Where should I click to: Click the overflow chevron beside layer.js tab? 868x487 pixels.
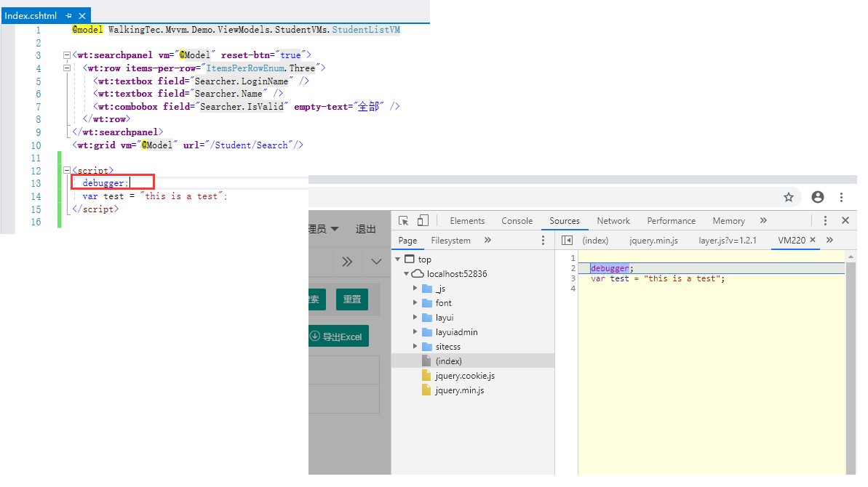[830, 240]
